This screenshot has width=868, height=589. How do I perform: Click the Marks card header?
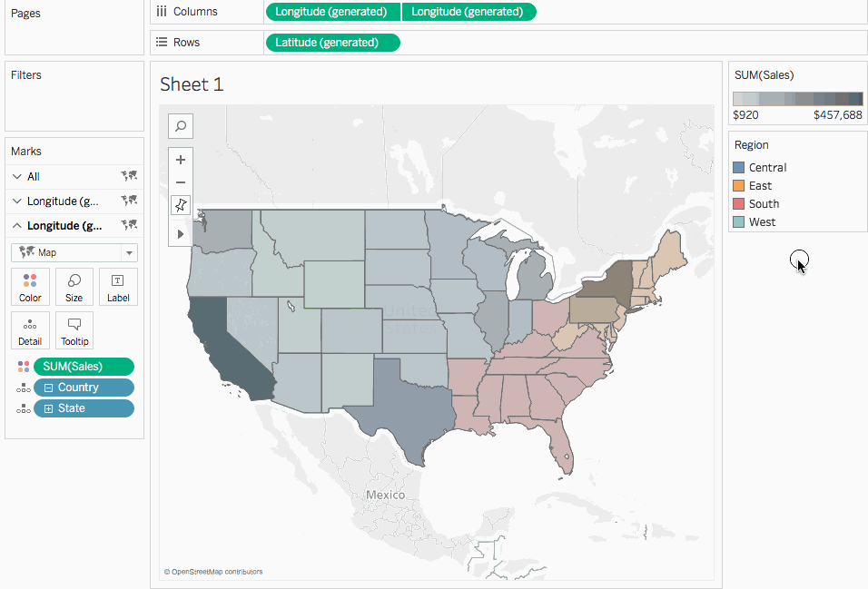[x=26, y=152]
